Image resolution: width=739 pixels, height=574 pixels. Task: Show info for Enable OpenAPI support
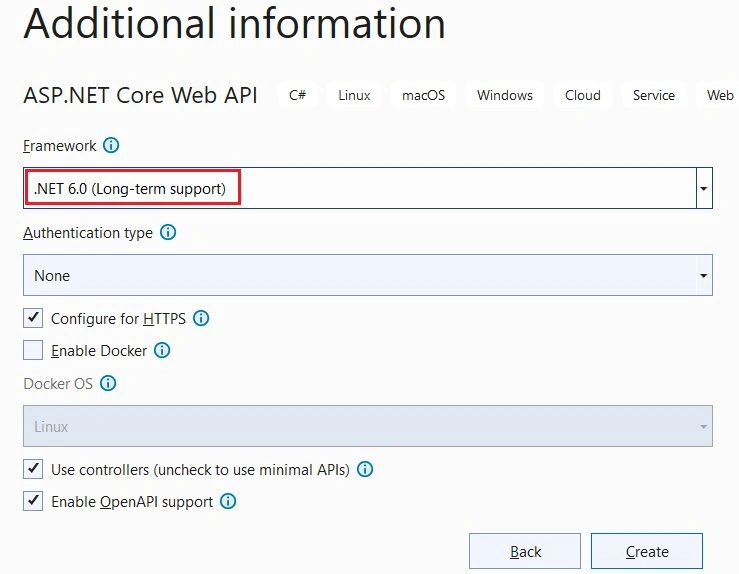(228, 501)
